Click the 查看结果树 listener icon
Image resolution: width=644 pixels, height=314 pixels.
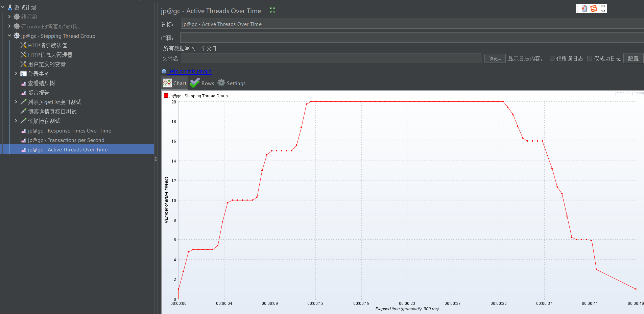click(23, 83)
